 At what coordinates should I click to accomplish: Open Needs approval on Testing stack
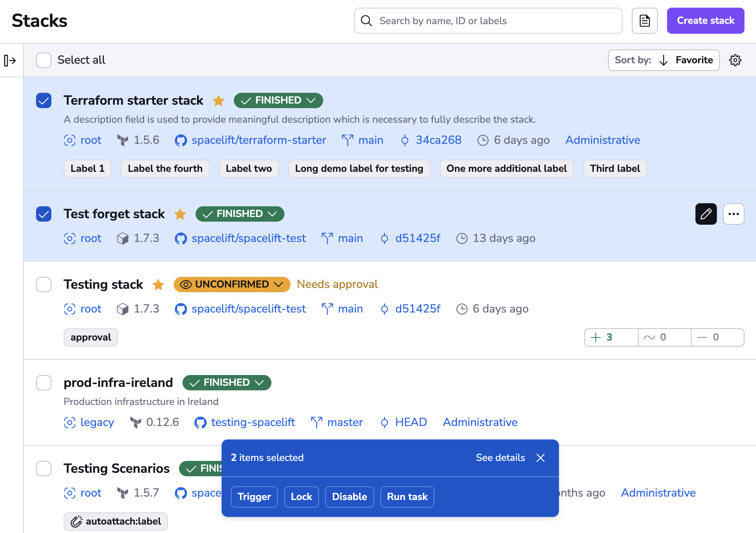pos(337,284)
